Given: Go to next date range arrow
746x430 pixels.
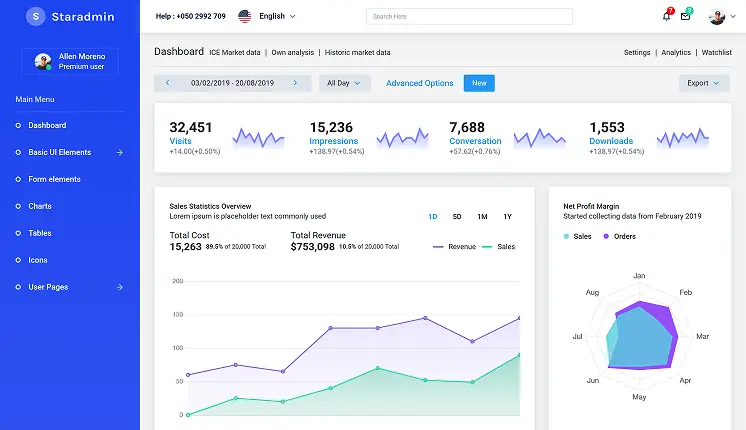Looking at the screenshot, I should click(x=295, y=83).
